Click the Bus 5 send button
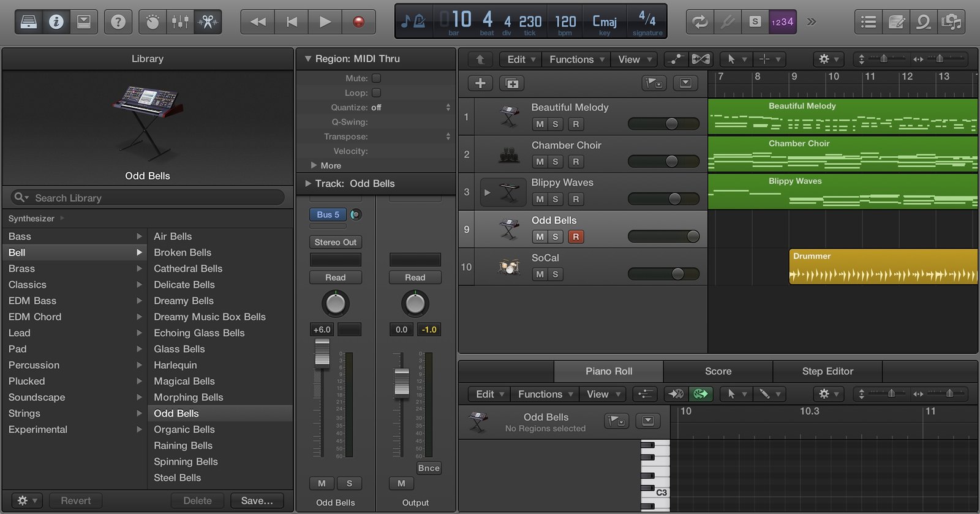 [328, 214]
